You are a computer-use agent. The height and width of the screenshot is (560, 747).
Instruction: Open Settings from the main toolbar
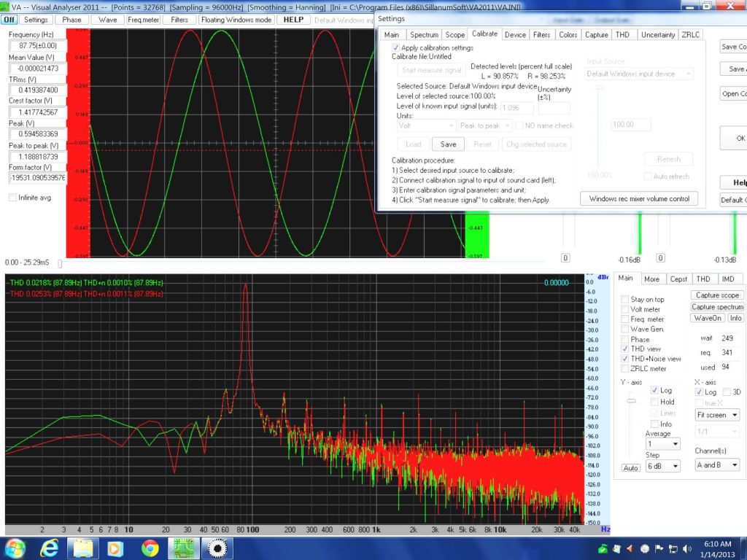[x=36, y=20]
